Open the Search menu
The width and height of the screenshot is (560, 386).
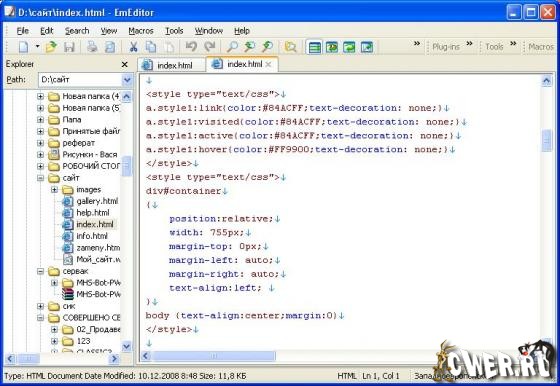pyautogui.click(x=77, y=31)
